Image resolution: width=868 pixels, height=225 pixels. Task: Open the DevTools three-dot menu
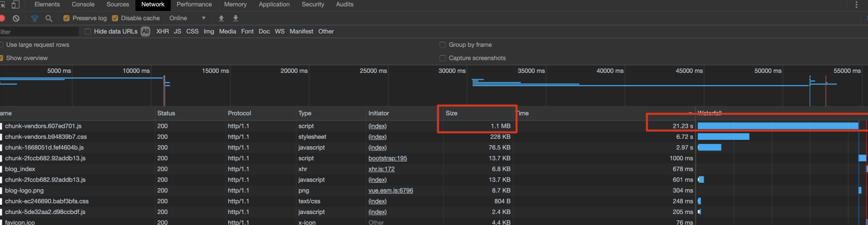[856, 5]
